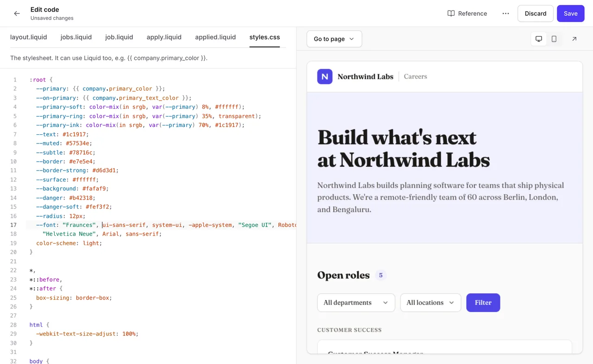Discard unsaved changes
This screenshot has width=593, height=364.
point(536,13)
